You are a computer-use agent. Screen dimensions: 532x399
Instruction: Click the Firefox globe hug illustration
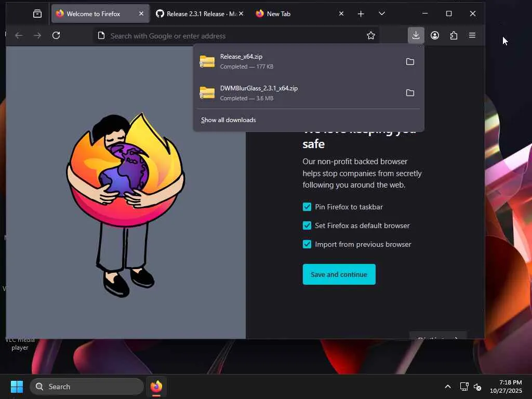point(126,205)
